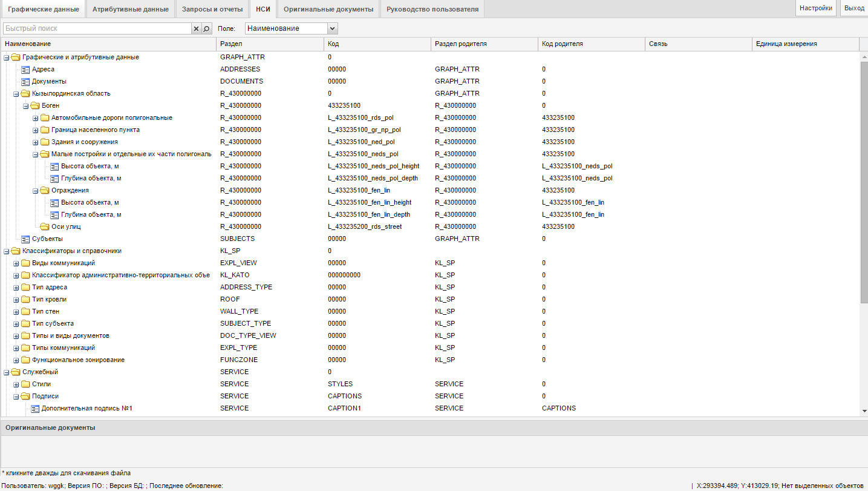Switch to Графические данные tab

click(x=43, y=9)
